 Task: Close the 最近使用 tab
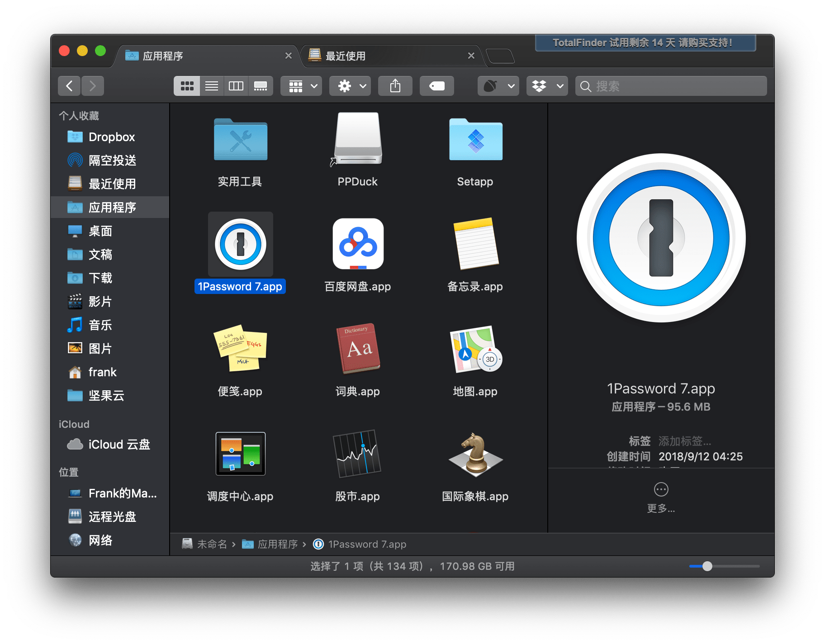pyautogui.click(x=471, y=56)
